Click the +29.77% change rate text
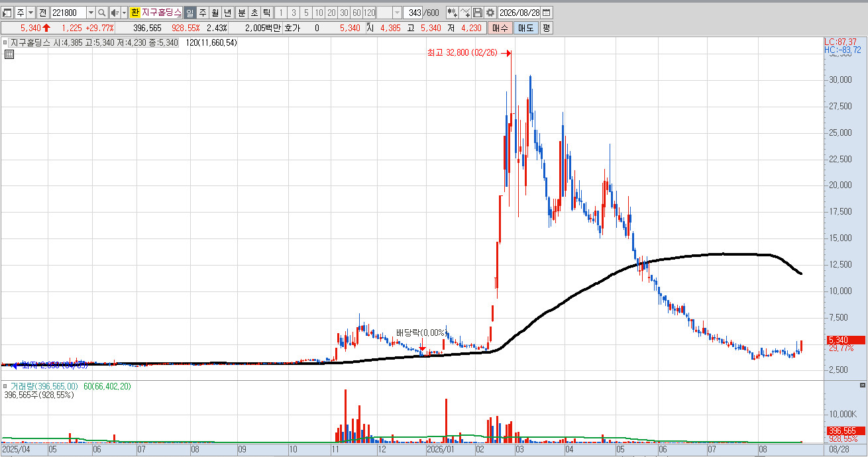868x457 pixels. 99,28
